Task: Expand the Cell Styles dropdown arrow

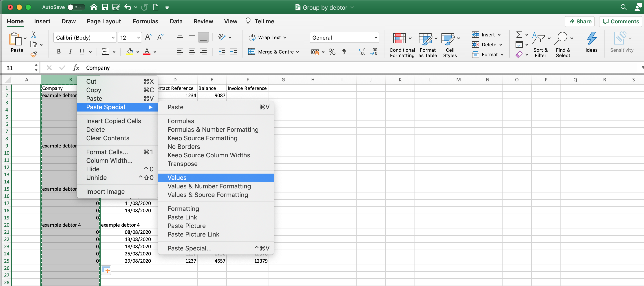Action: click(x=458, y=38)
